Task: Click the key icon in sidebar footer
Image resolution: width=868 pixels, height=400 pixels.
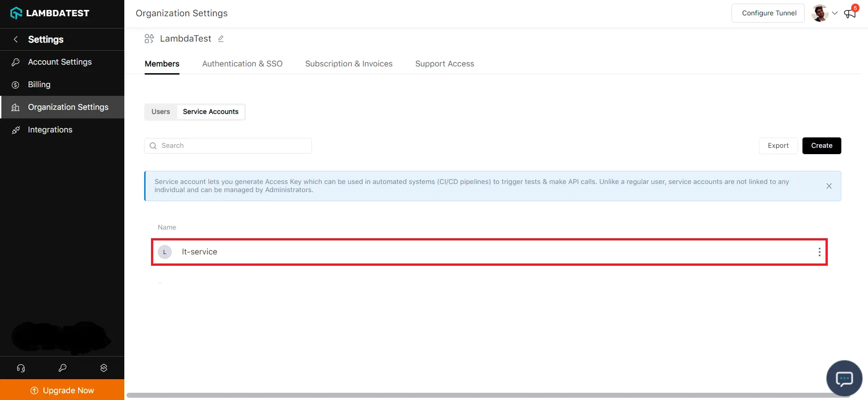Action: [x=62, y=368]
